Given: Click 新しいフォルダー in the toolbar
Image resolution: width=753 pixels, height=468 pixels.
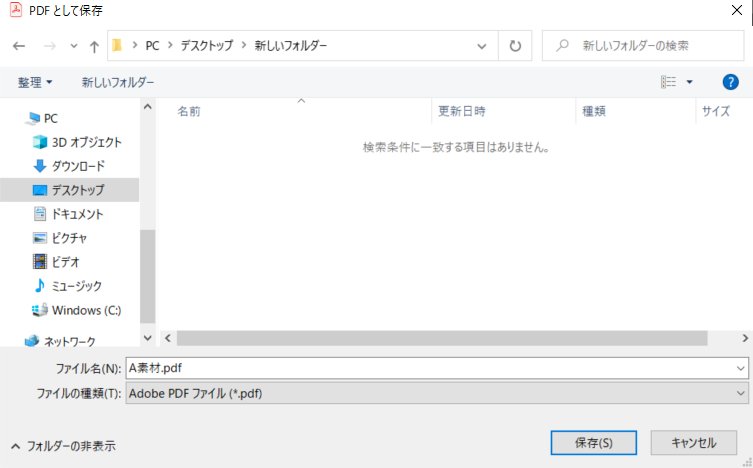Looking at the screenshot, I should pyautogui.click(x=118, y=82).
